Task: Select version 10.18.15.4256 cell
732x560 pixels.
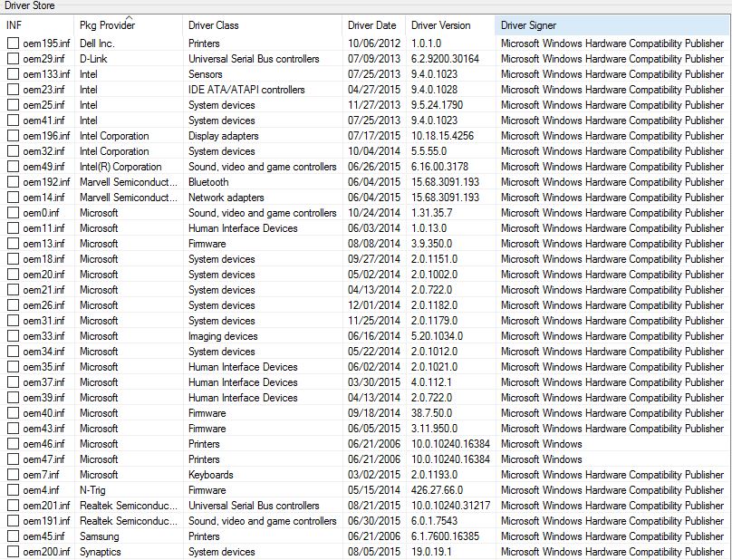Action: pos(443,136)
